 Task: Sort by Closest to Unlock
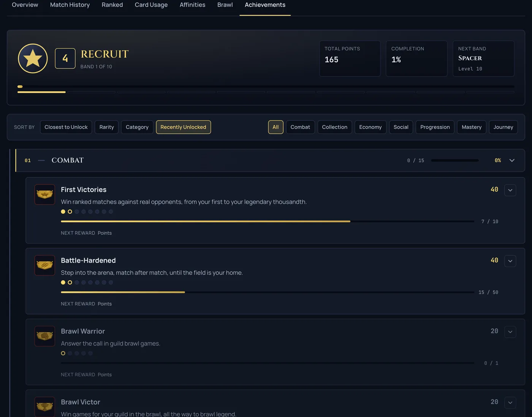point(66,127)
